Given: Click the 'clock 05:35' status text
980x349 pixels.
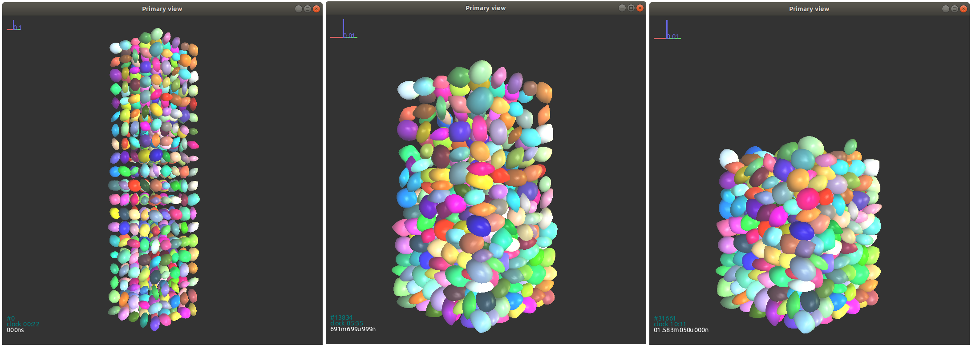Looking at the screenshot, I should click(347, 323).
